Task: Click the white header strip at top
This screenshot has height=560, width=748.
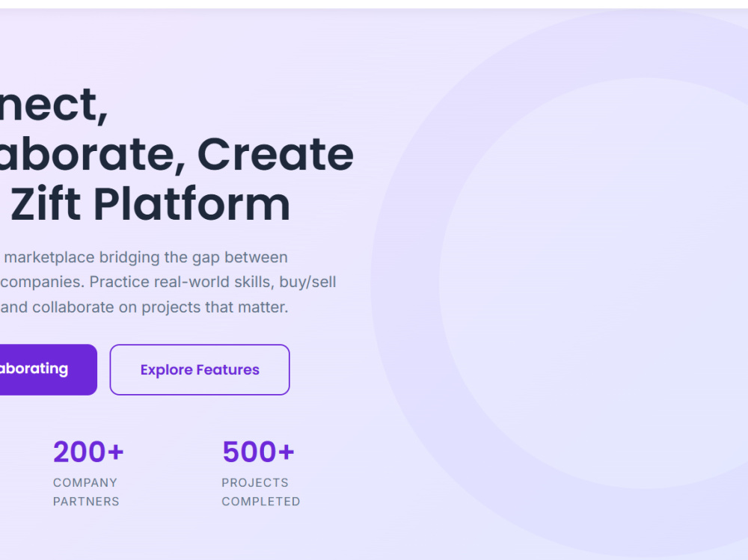Action: pos(374,4)
